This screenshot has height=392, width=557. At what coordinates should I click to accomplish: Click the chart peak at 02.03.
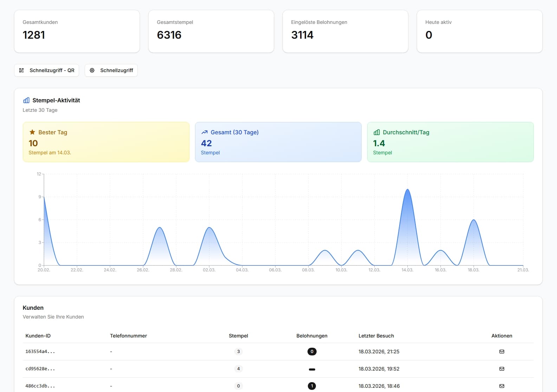pyautogui.click(x=209, y=227)
